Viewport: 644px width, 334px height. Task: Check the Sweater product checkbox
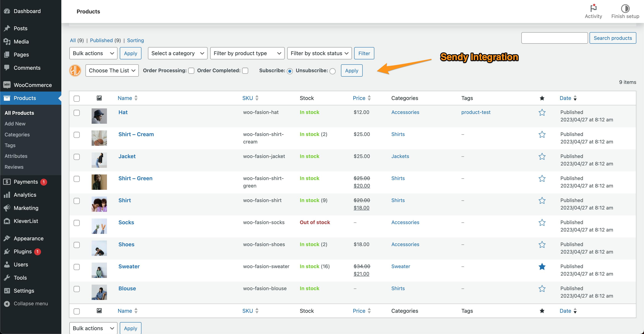77,267
